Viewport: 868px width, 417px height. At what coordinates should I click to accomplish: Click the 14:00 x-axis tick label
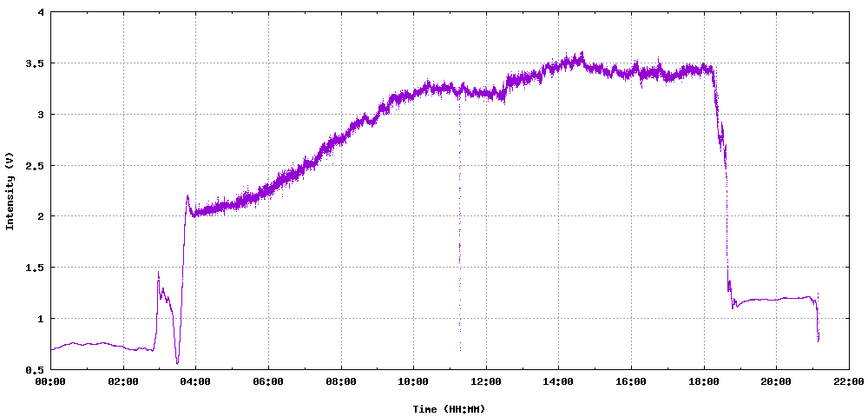click(558, 381)
